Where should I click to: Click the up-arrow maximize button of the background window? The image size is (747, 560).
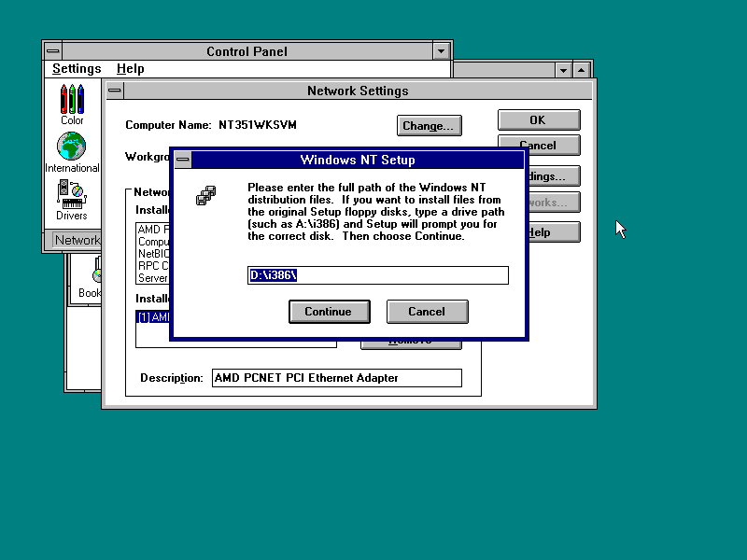pyautogui.click(x=581, y=71)
